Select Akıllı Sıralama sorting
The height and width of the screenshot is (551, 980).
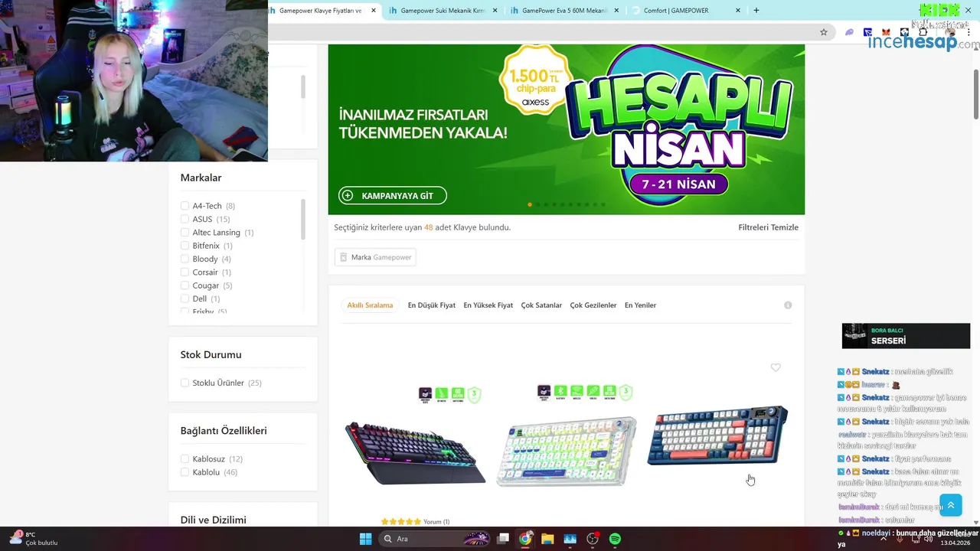(x=370, y=305)
